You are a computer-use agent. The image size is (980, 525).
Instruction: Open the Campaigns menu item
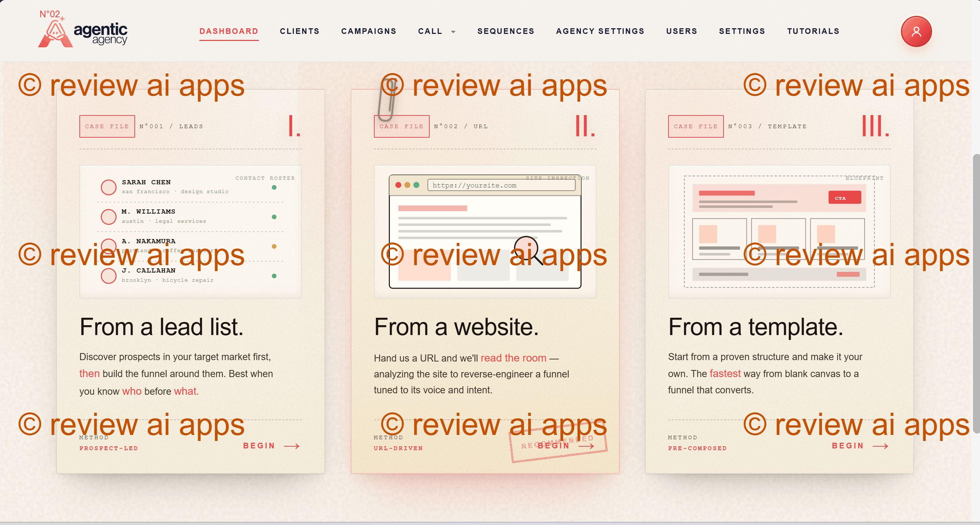pyautogui.click(x=369, y=31)
